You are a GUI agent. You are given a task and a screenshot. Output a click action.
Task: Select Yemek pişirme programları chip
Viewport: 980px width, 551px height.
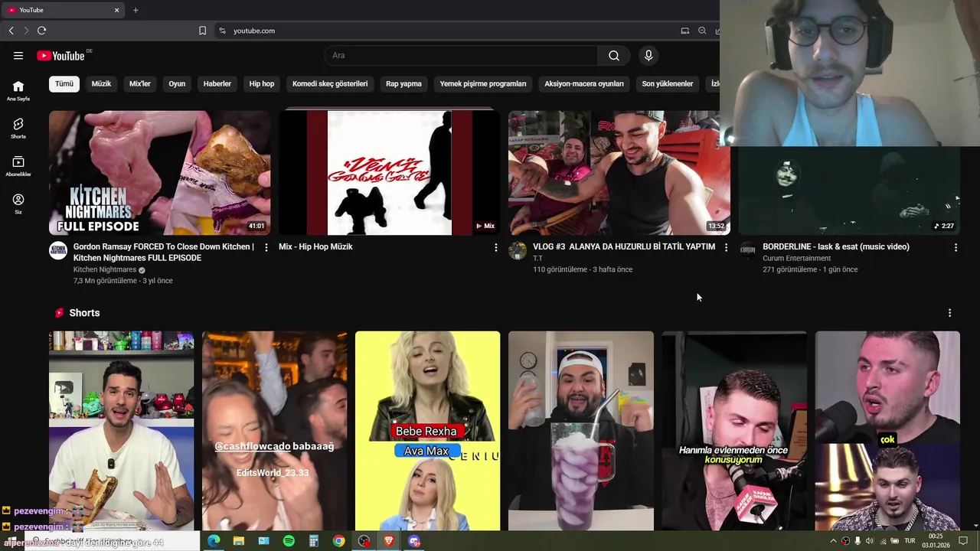(483, 83)
